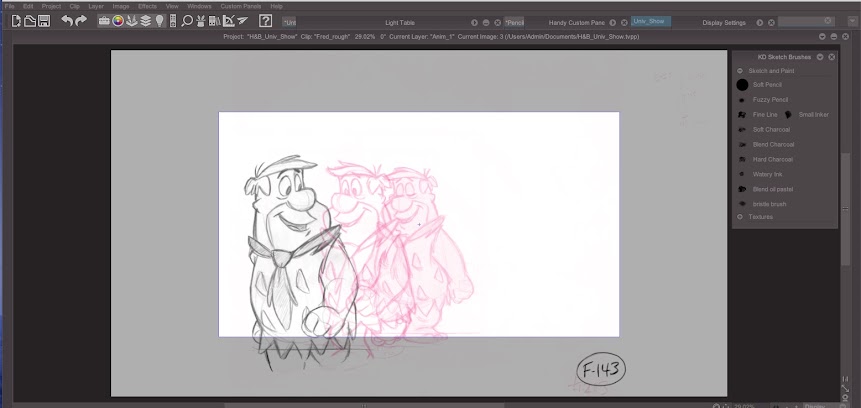This screenshot has width=861, height=408.
Task: Close the Light Table panel
Action: click(497, 23)
